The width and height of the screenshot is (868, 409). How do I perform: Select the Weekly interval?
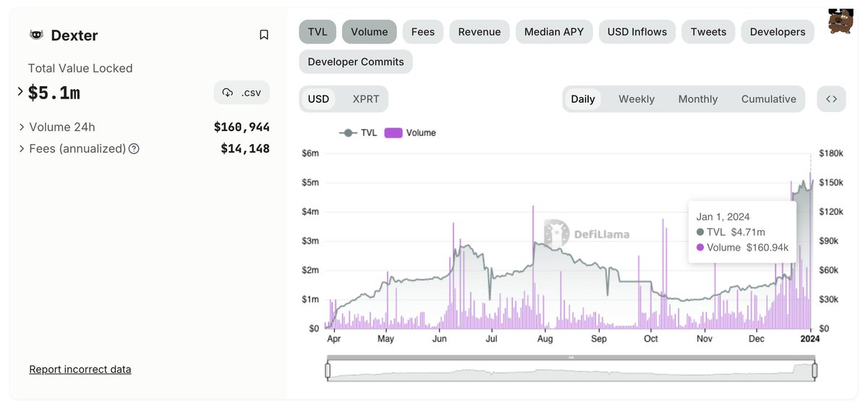pyautogui.click(x=637, y=99)
